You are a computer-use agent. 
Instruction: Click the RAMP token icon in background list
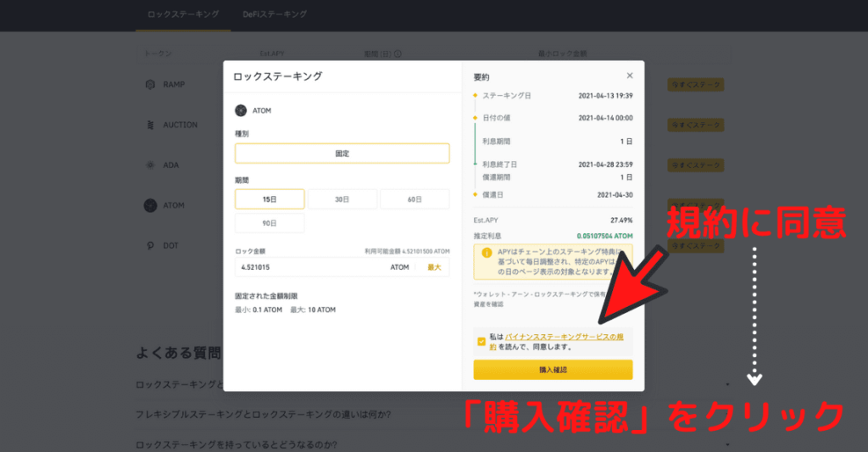pyautogui.click(x=150, y=85)
